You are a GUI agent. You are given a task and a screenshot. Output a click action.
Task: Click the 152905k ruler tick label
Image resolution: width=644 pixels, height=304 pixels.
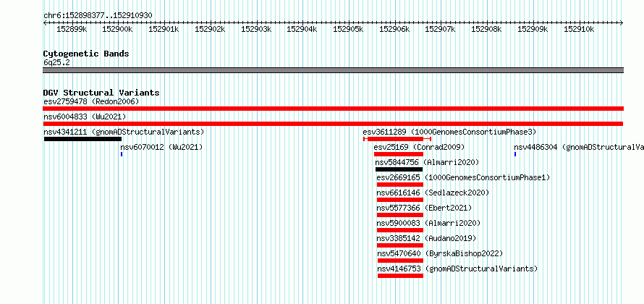(348, 29)
